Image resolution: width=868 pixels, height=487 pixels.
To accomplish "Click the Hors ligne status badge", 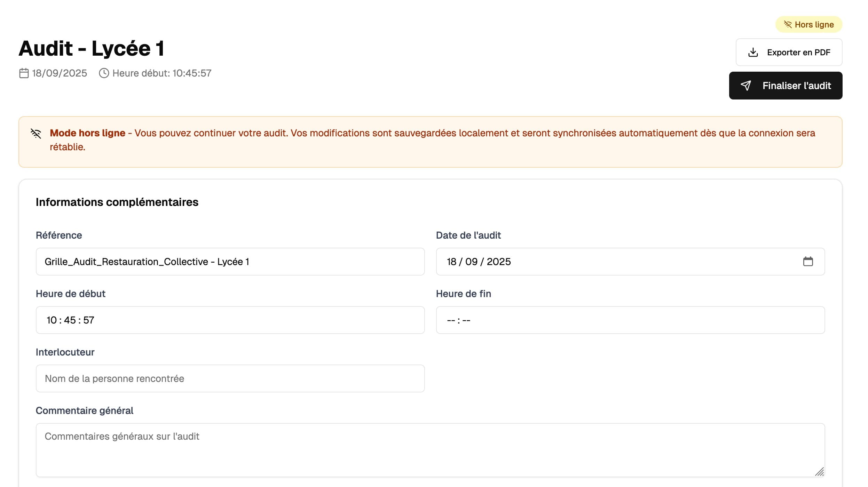I will [x=808, y=24].
